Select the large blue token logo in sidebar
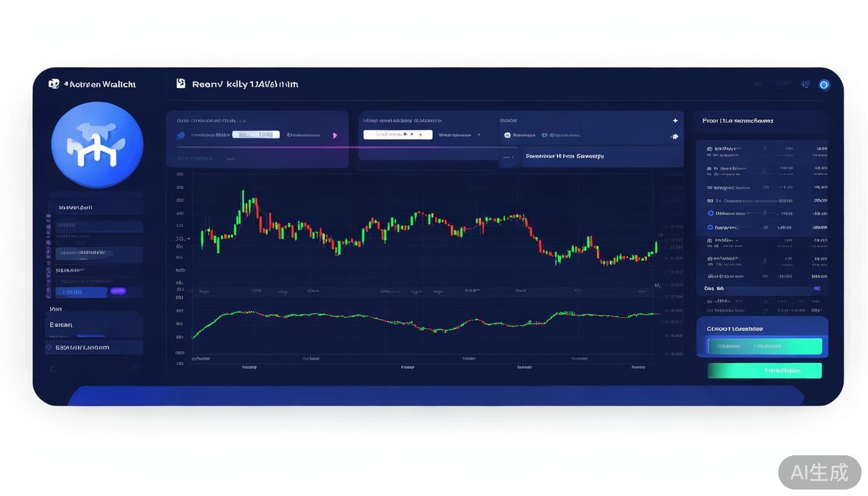This screenshot has width=868, height=496. tap(97, 144)
